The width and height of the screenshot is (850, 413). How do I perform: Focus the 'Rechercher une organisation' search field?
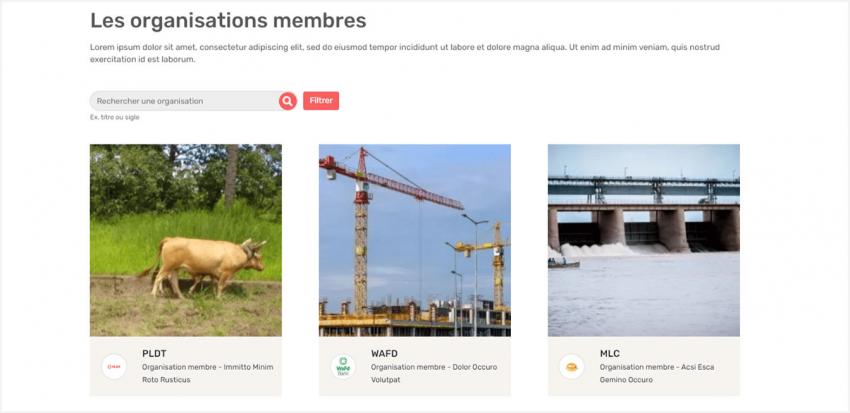pyautogui.click(x=184, y=101)
